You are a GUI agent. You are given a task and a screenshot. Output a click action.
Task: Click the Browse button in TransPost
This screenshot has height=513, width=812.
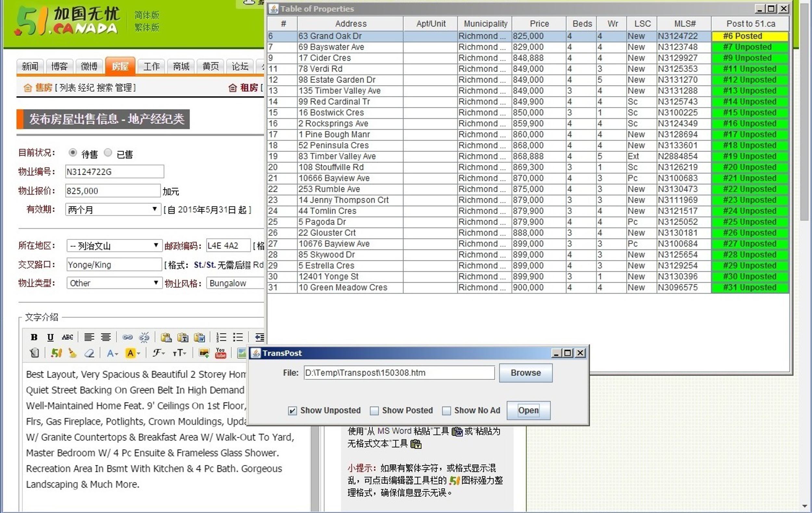pos(526,373)
